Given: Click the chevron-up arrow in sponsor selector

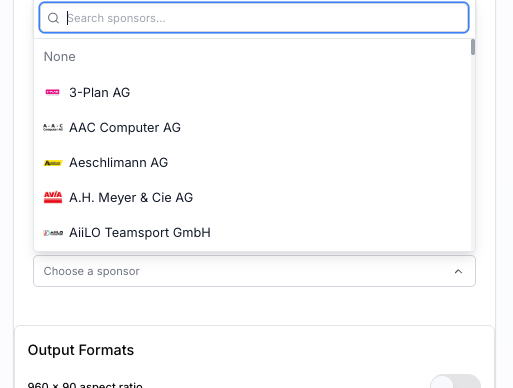Looking at the screenshot, I should (458, 271).
